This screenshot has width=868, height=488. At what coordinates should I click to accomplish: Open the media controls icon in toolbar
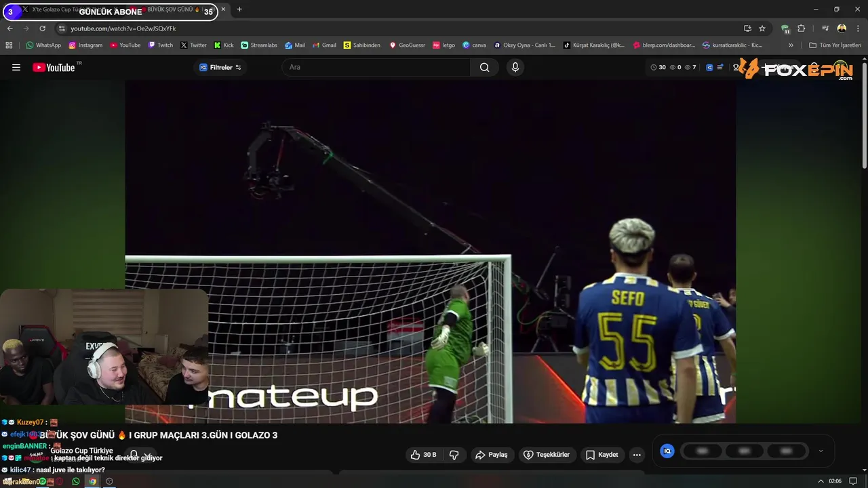[825, 28]
